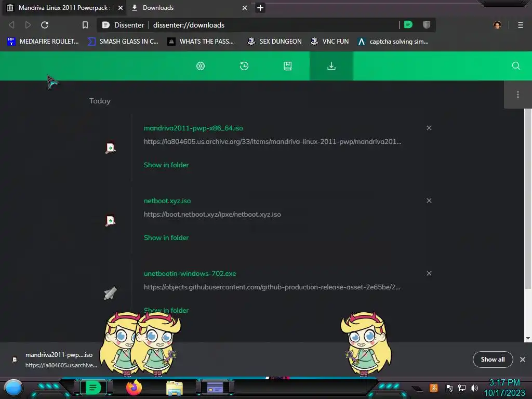This screenshot has width=532, height=399.
Task: Select the Downloads tray icon in toolbar
Action: [331, 66]
